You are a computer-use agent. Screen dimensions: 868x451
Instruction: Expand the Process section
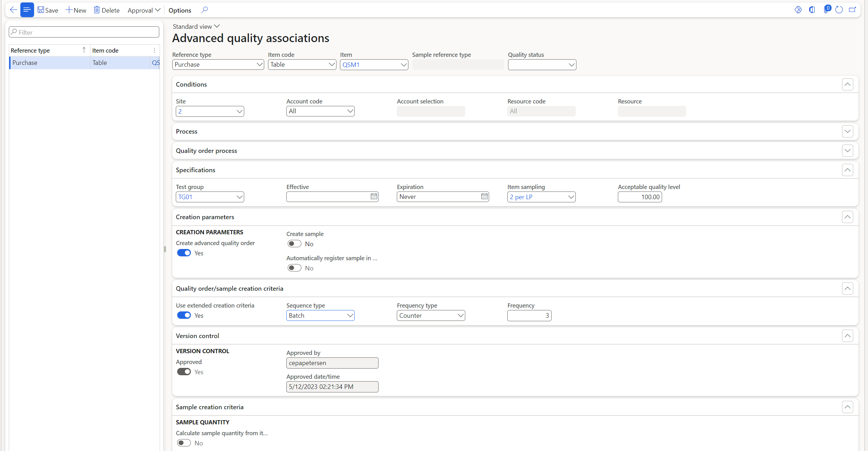coord(847,132)
